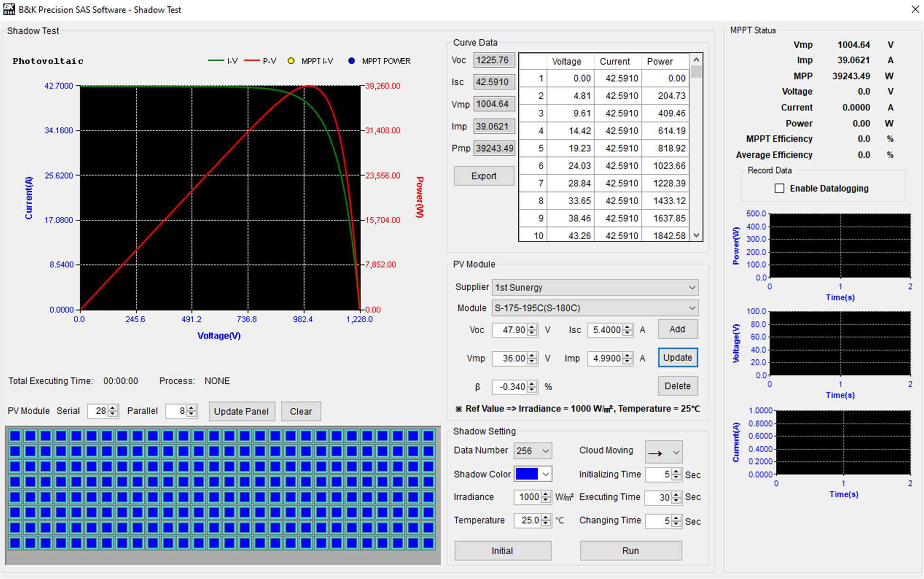Click the MPPT POWER legend marker

click(351, 61)
